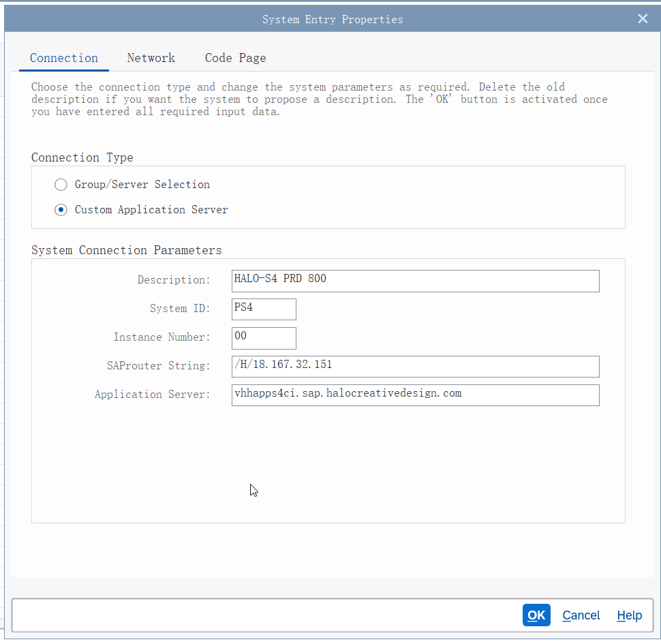Image resolution: width=661 pixels, height=644 pixels.
Task: Edit the SAProuter String input box
Action: 415,366
